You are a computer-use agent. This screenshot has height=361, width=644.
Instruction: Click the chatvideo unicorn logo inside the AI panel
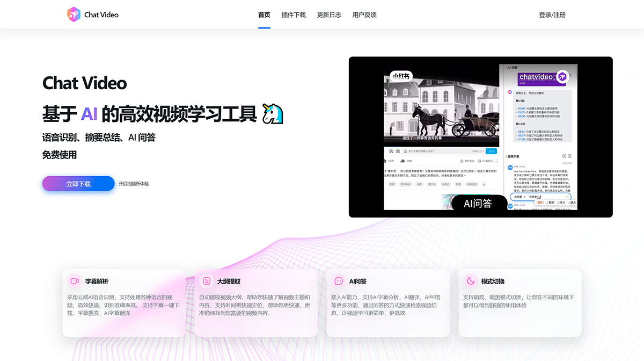(x=562, y=77)
